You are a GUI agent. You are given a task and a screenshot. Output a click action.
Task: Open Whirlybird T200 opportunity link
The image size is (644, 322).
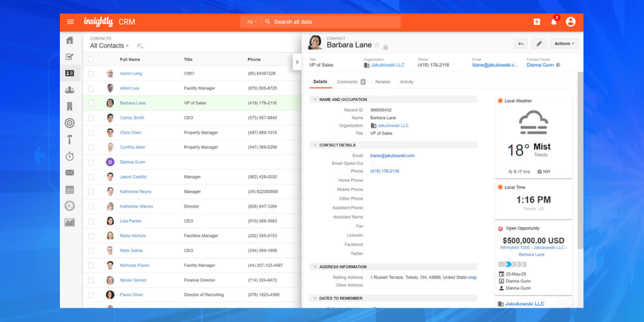pyautogui.click(x=533, y=251)
